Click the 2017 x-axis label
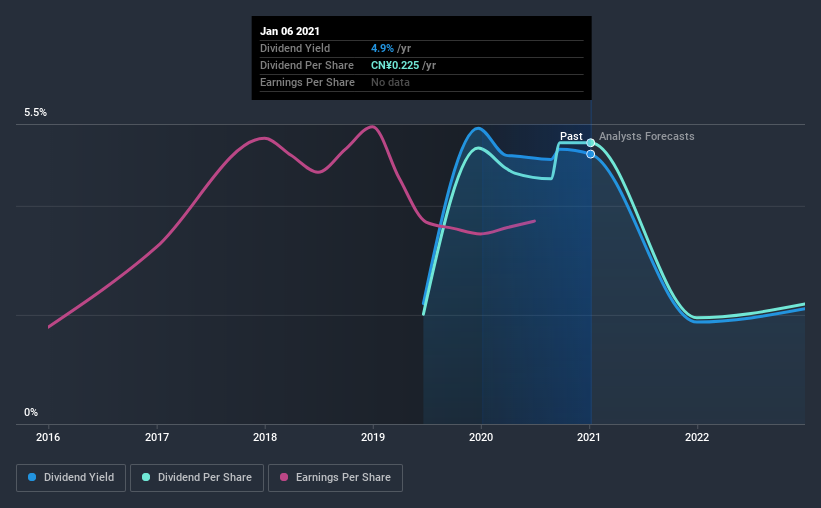 pos(157,437)
